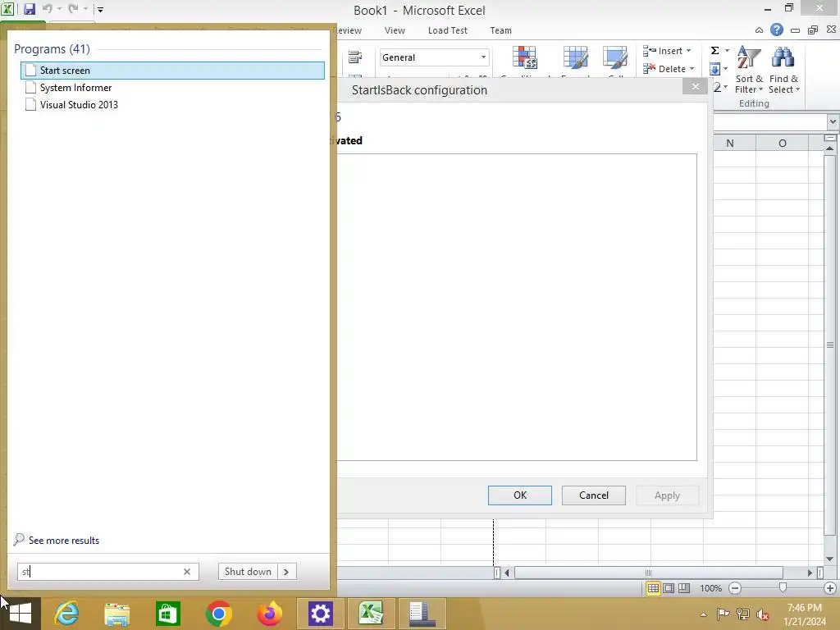This screenshot has width=840, height=630.
Task: Open Find & Select binoculars
Action: click(783, 70)
